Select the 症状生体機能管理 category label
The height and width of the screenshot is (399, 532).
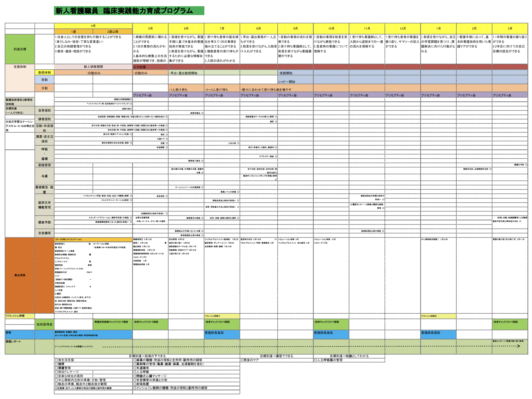point(44,205)
